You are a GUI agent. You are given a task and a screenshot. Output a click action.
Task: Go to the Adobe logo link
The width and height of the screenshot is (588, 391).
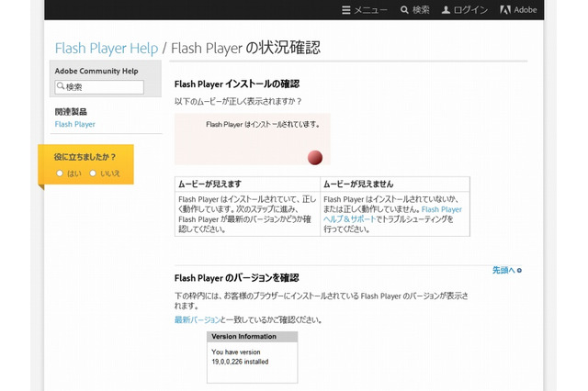click(x=518, y=10)
